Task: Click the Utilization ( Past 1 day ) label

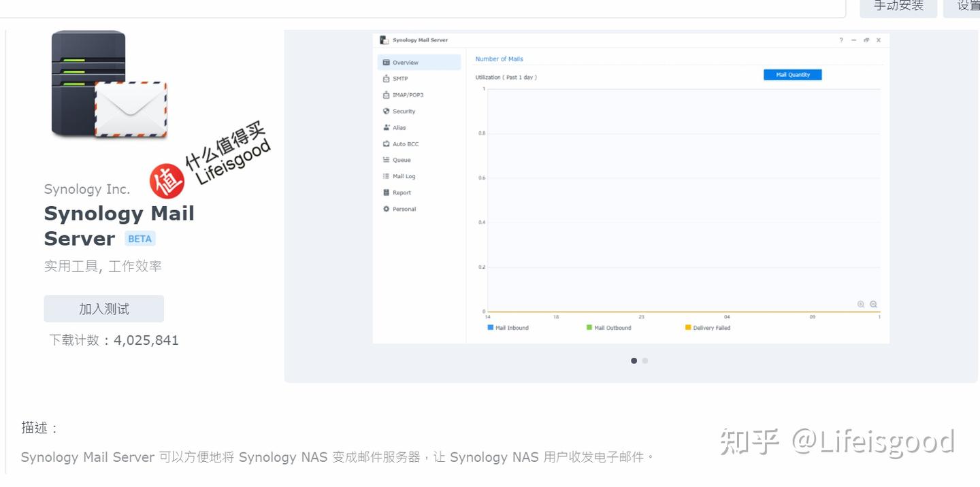Action: point(506,78)
